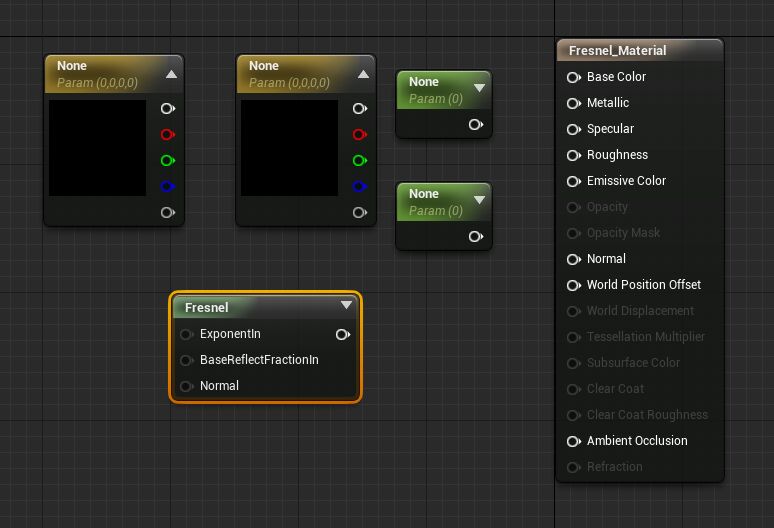Click black color preview of right vector parameter

pos(289,148)
